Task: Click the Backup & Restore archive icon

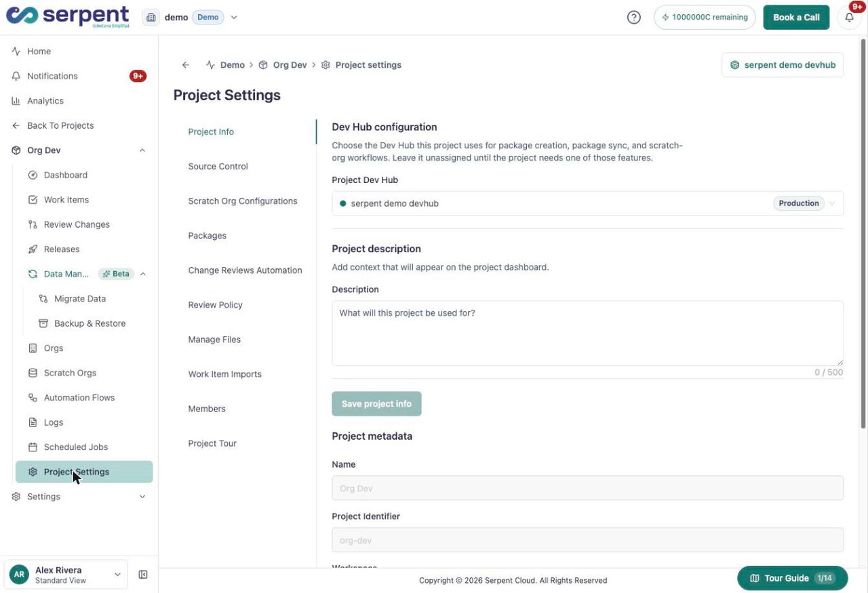Action: (43, 323)
